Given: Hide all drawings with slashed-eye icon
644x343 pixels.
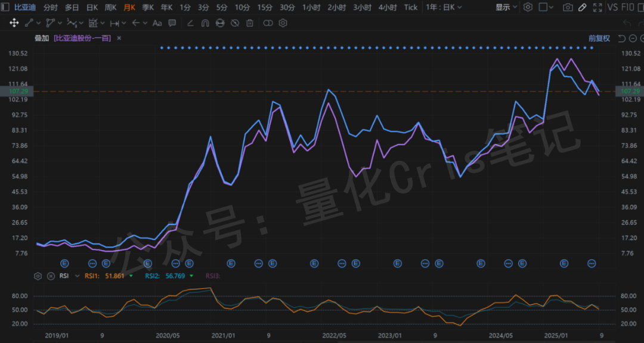Looking at the screenshot, I should [x=234, y=23].
